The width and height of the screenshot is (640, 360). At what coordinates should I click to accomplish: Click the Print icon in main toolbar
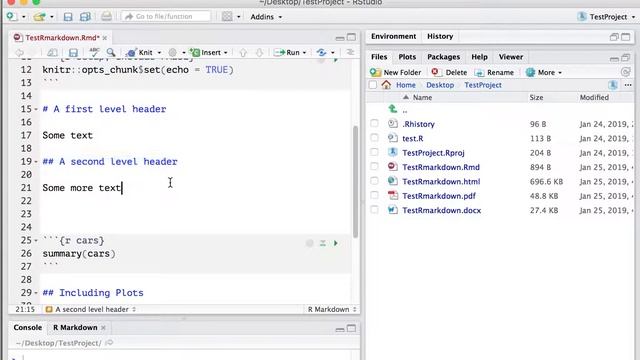click(106, 17)
